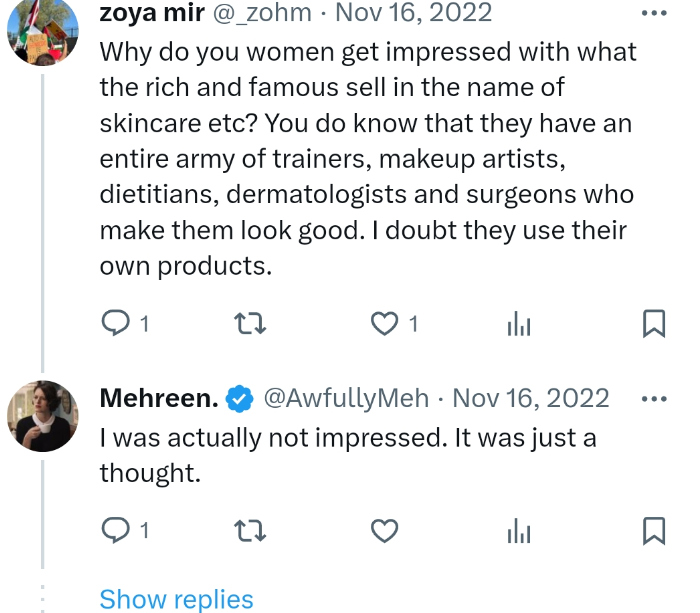The height and width of the screenshot is (613, 700).
Task: Like zoya mir's tweet
Action: coord(385,323)
